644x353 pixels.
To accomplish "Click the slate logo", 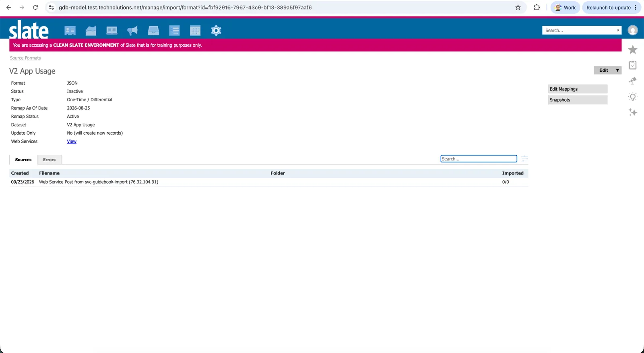I will click(x=29, y=30).
